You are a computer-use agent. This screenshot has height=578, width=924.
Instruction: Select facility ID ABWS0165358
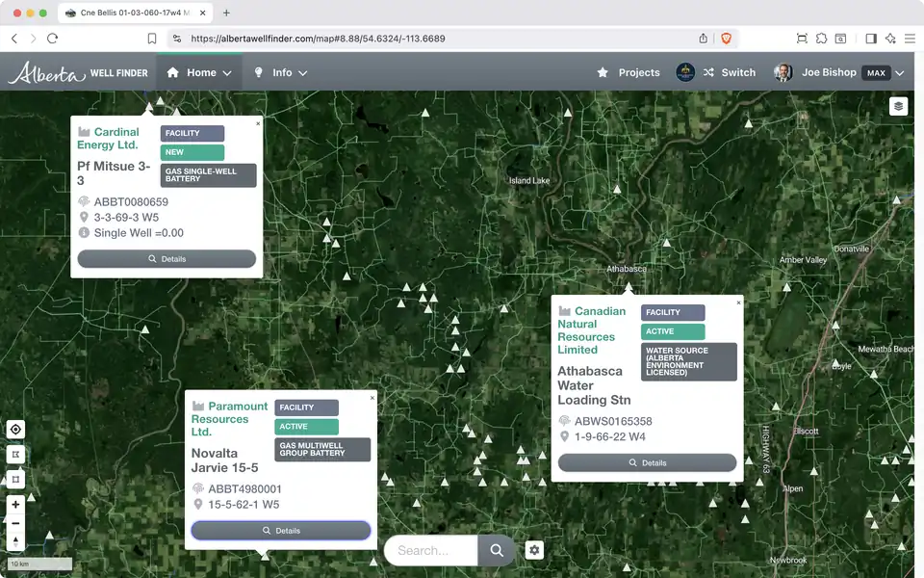click(613, 421)
